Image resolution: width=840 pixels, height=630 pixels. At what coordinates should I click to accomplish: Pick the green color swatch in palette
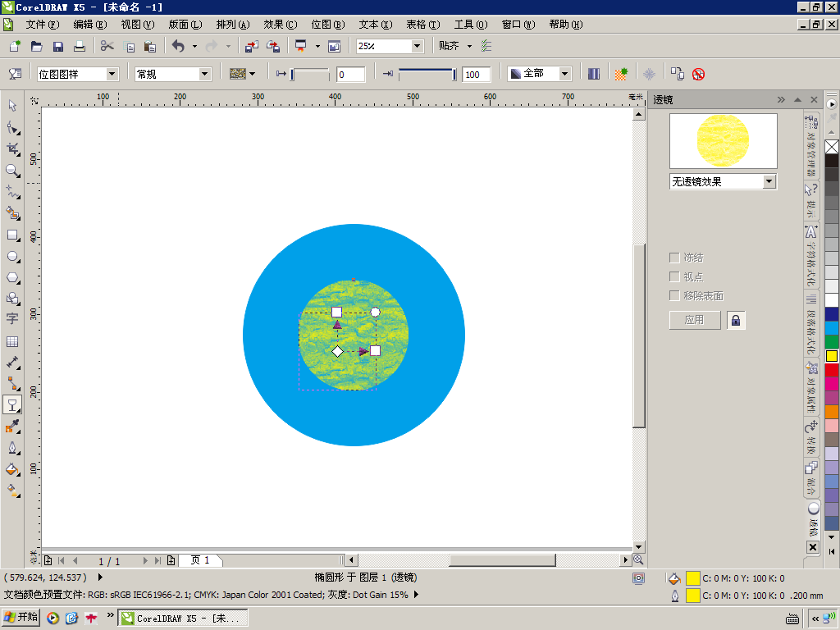[x=832, y=342]
